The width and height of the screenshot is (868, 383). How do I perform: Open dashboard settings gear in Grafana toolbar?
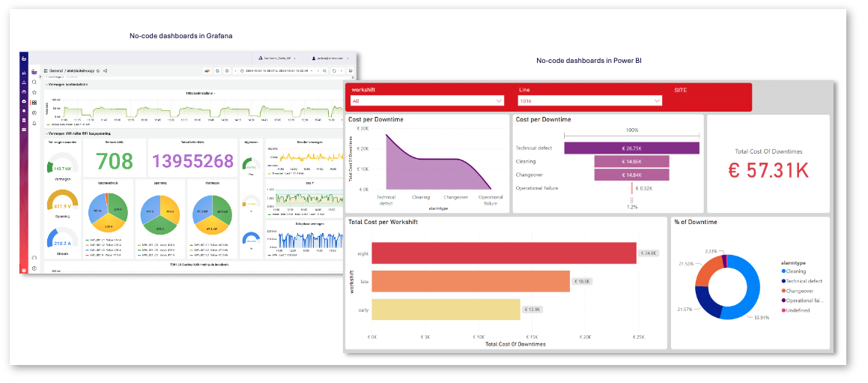[x=227, y=71]
